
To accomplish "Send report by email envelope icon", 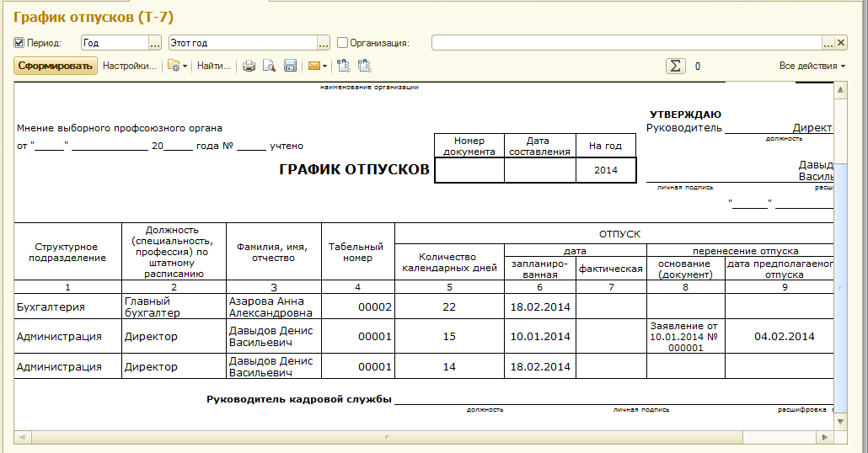I will point(313,66).
